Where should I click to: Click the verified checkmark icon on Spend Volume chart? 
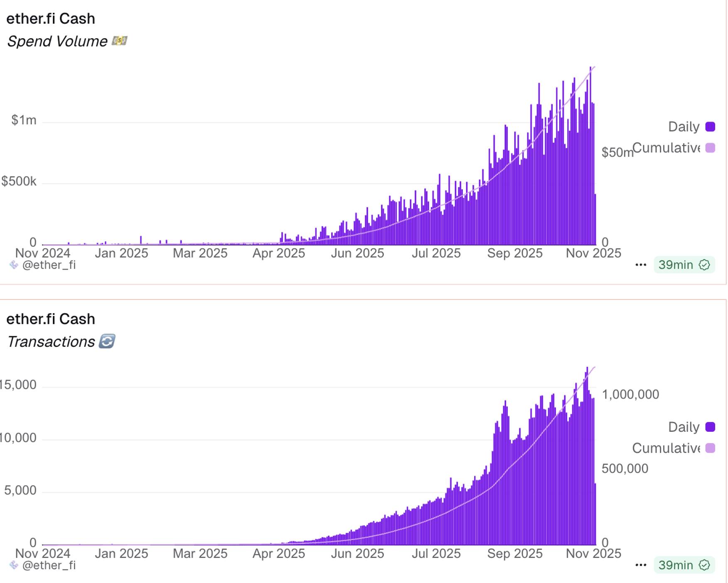704,265
